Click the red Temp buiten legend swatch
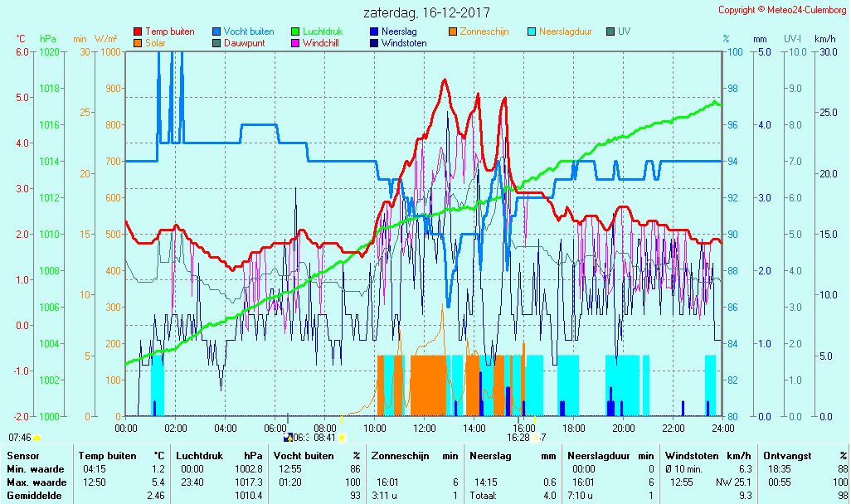Screen dimensions: 851x504 pyautogui.click(x=138, y=31)
